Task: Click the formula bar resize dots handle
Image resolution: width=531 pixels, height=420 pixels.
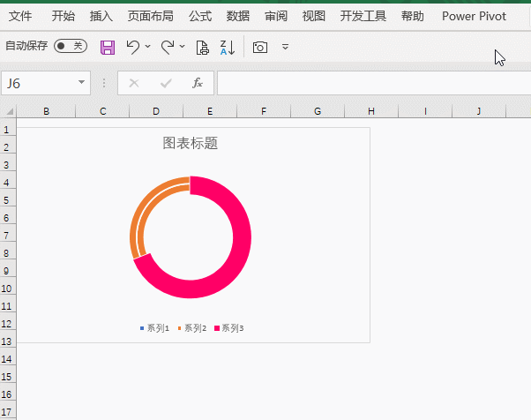Action: click(x=104, y=83)
